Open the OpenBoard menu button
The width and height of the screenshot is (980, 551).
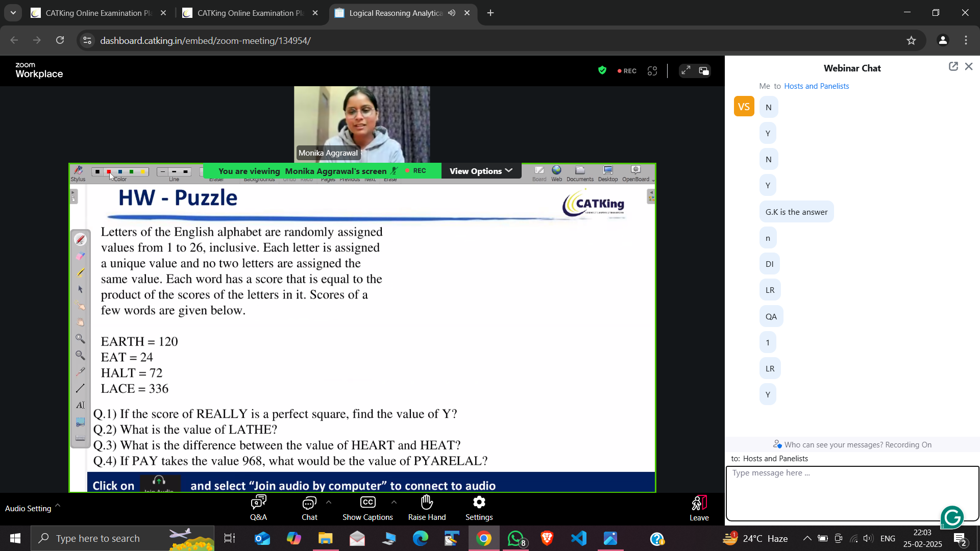(635, 173)
